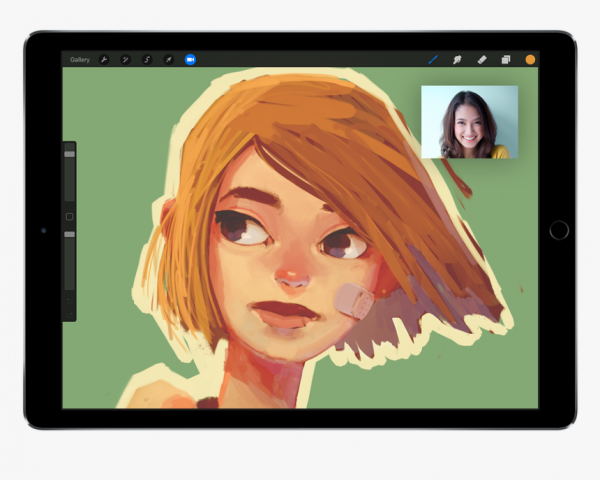Select the Brush tool
The image size is (600, 480).
[x=433, y=60]
